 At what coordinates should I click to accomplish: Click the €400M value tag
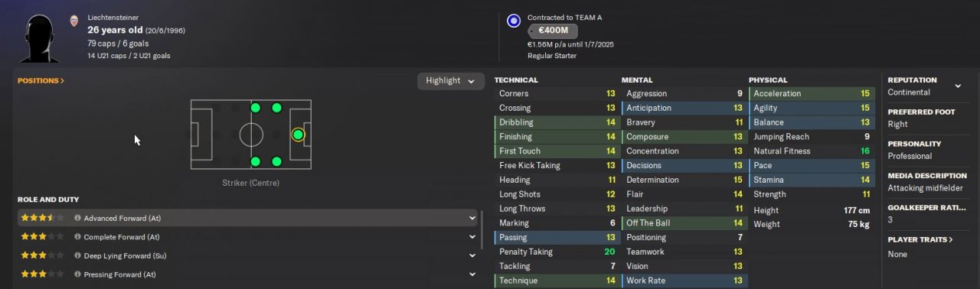coord(552,31)
